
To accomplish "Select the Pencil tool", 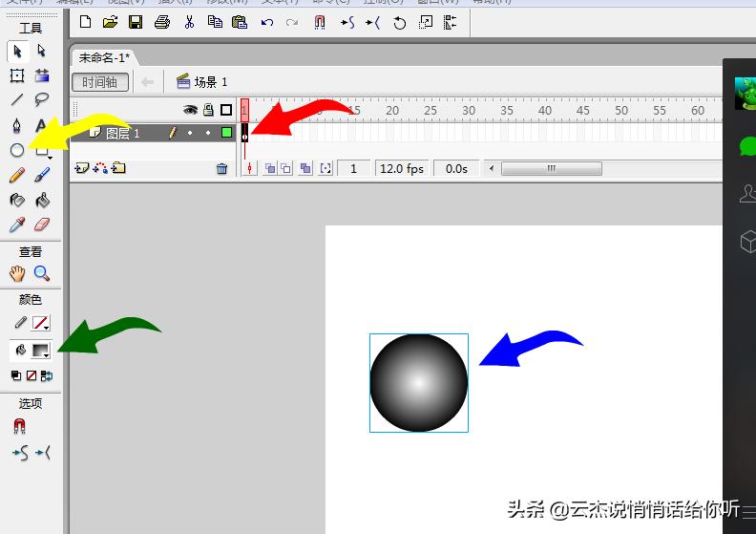I will tap(17, 175).
